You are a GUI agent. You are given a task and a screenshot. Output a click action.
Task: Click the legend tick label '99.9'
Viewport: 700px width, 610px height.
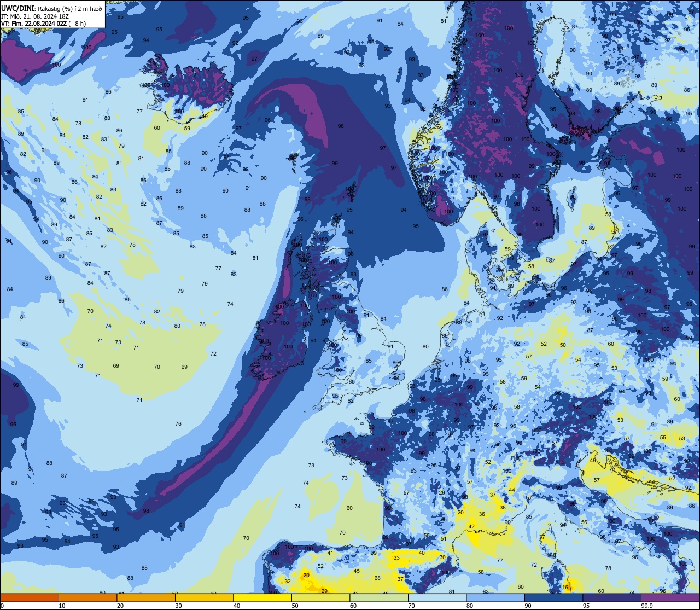click(x=647, y=606)
